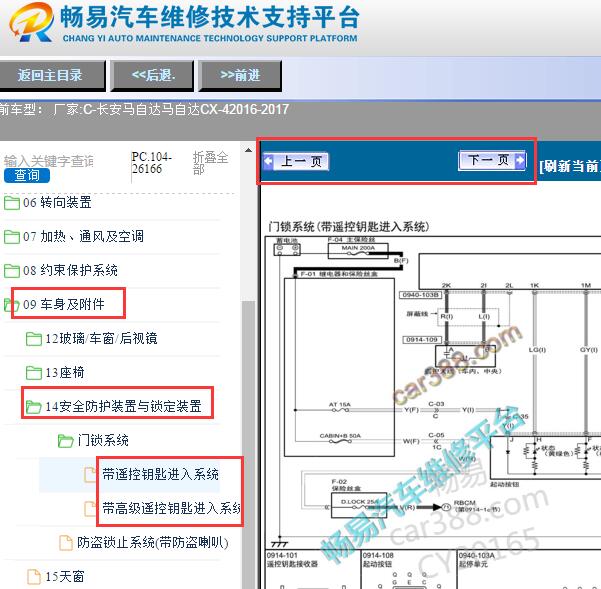
Task: Collapse the 14安全防护装置与锁定装置 folder icon
Action: 34,407
